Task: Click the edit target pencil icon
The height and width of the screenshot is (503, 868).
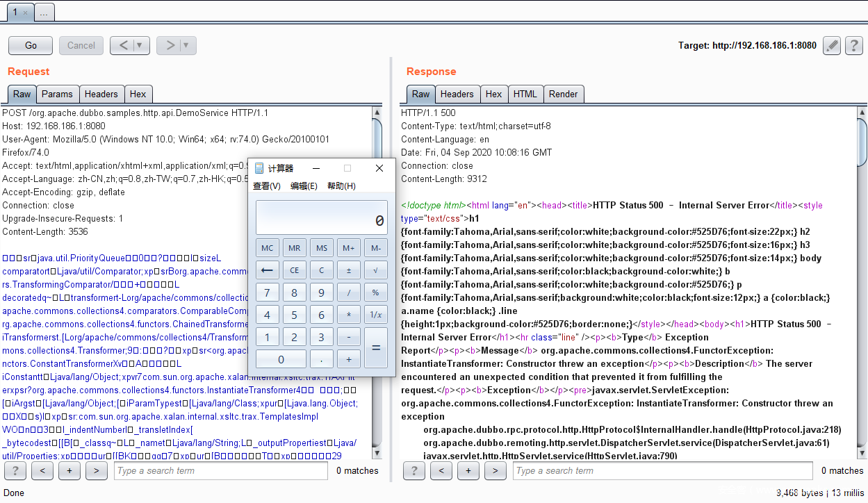Action: [832, 46]
